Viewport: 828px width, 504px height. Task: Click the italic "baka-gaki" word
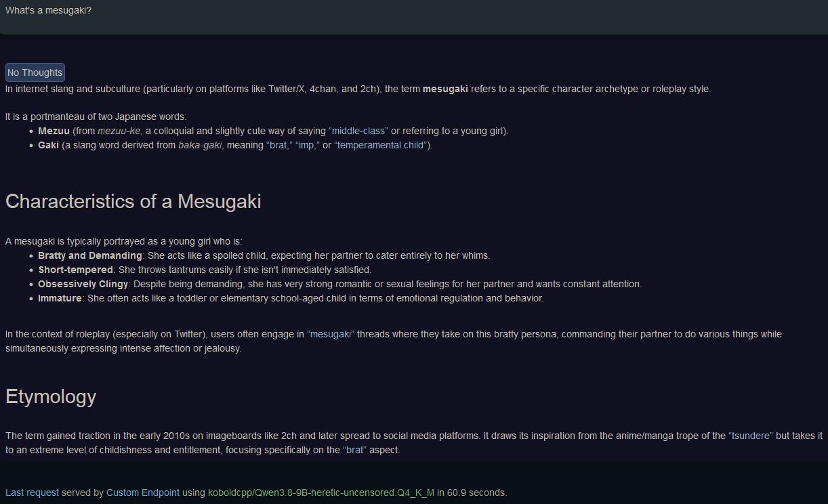tap(200, 145)
